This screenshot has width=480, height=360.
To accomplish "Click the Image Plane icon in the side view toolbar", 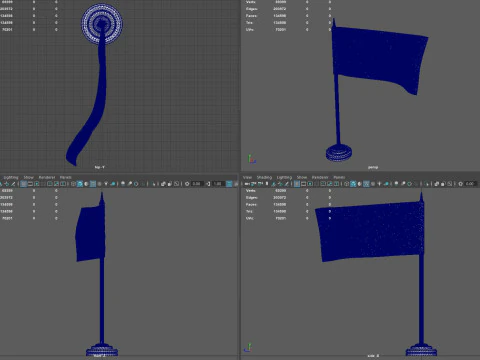I will (273, 184).
